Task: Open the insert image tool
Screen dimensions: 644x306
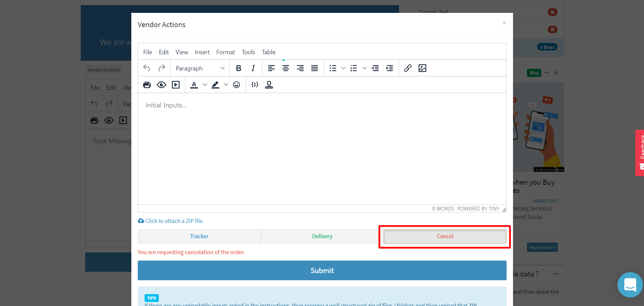Action: click(422, 68)
